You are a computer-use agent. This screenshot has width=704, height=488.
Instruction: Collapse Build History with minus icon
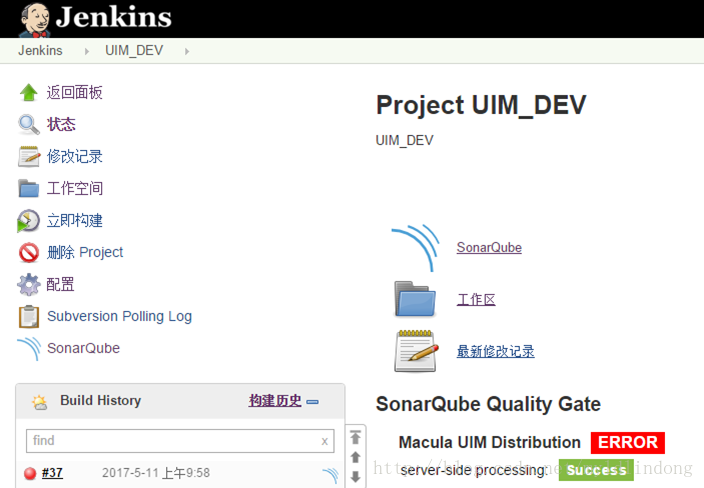click(x=312, y=402)
